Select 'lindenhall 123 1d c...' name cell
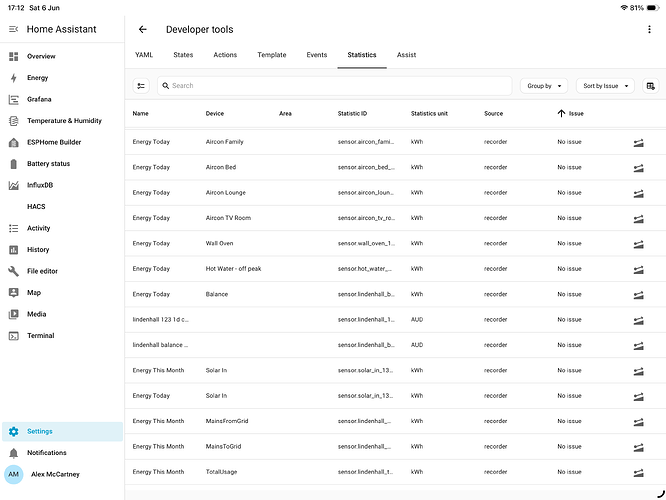The height and width of the screenshot is (500, 666). pos(160,319)
